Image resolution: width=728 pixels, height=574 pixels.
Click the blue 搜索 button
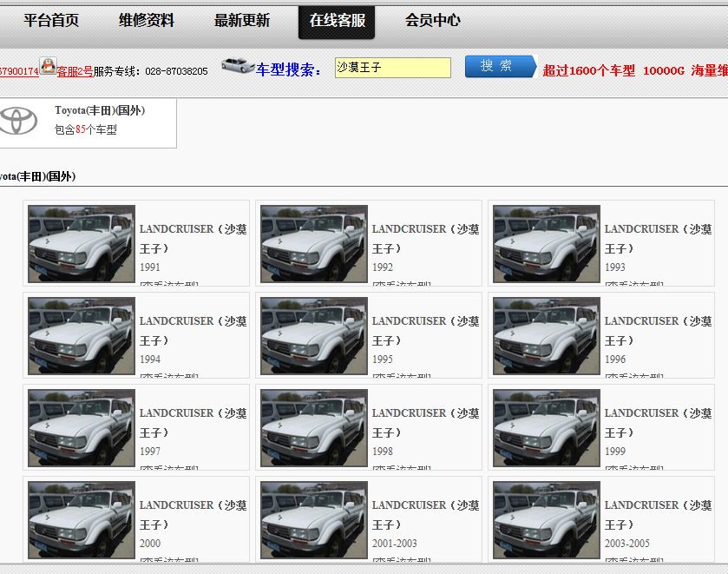point(501,66)
